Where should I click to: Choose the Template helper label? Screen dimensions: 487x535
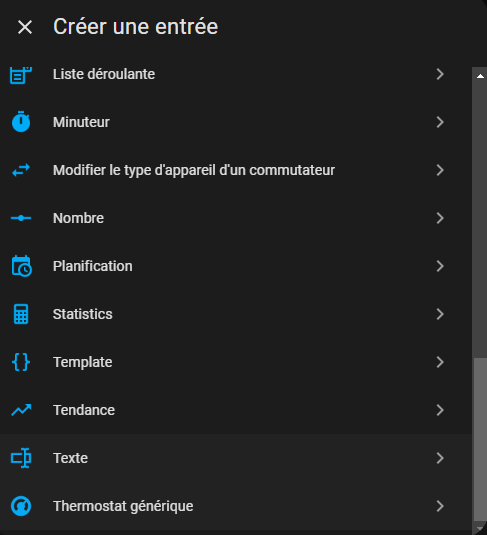click(x=83, y=362)
